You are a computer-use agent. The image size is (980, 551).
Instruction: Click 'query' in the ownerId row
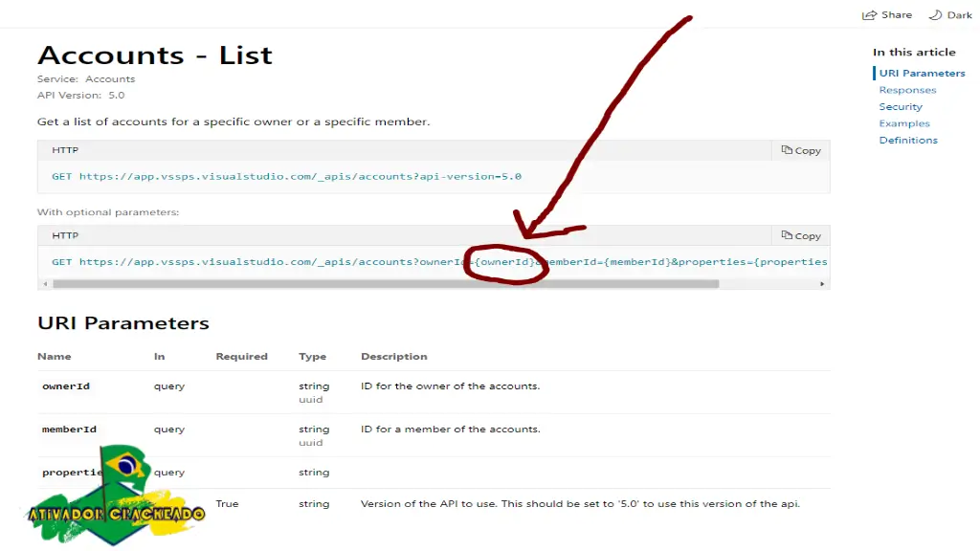click(169, 386)
